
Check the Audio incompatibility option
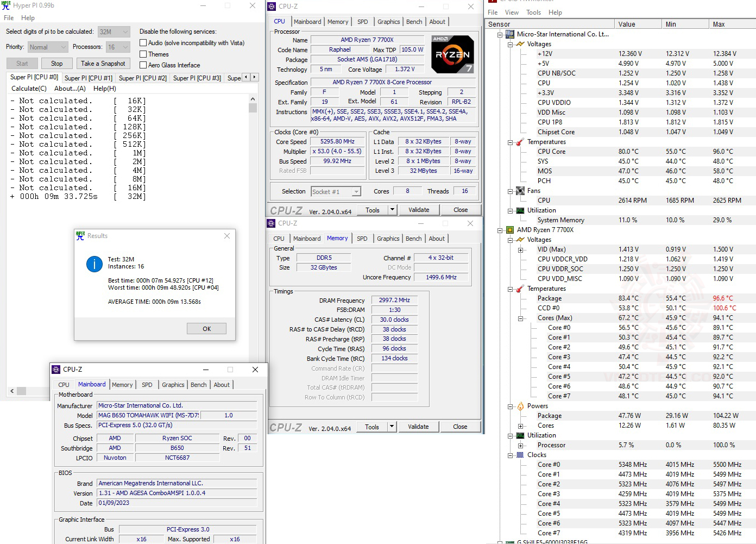(x=143, y=43)
